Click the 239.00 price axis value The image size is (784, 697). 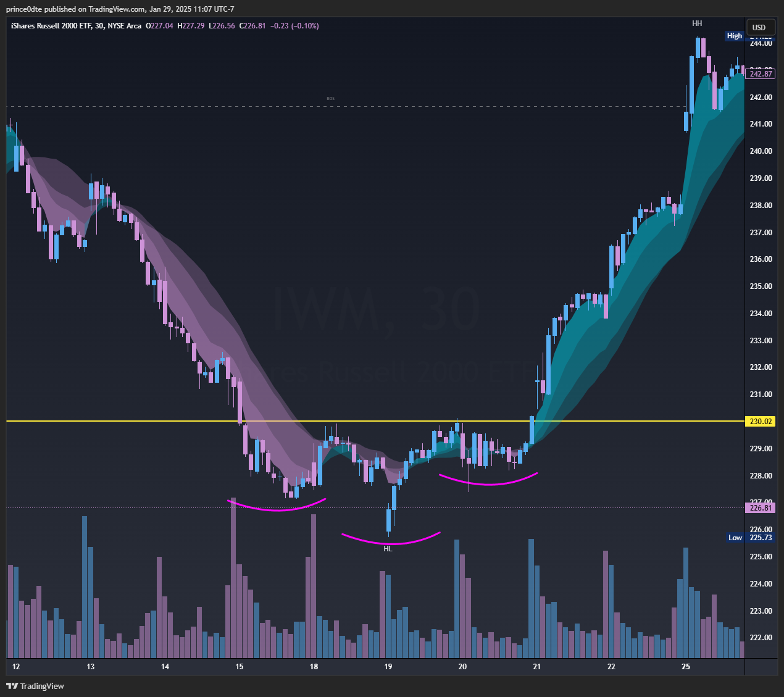pos(761,178)
